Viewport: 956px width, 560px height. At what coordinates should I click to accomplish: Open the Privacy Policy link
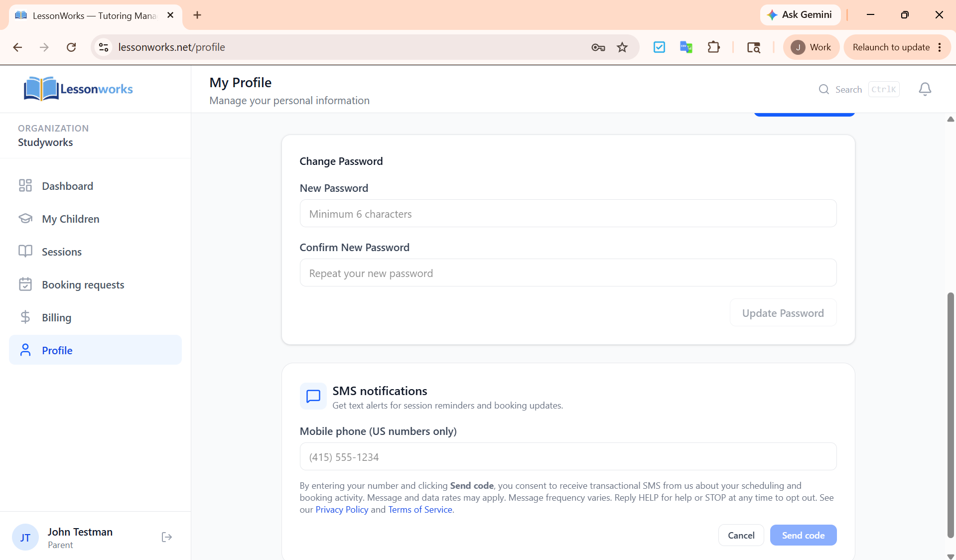click(x=342, y=509)
